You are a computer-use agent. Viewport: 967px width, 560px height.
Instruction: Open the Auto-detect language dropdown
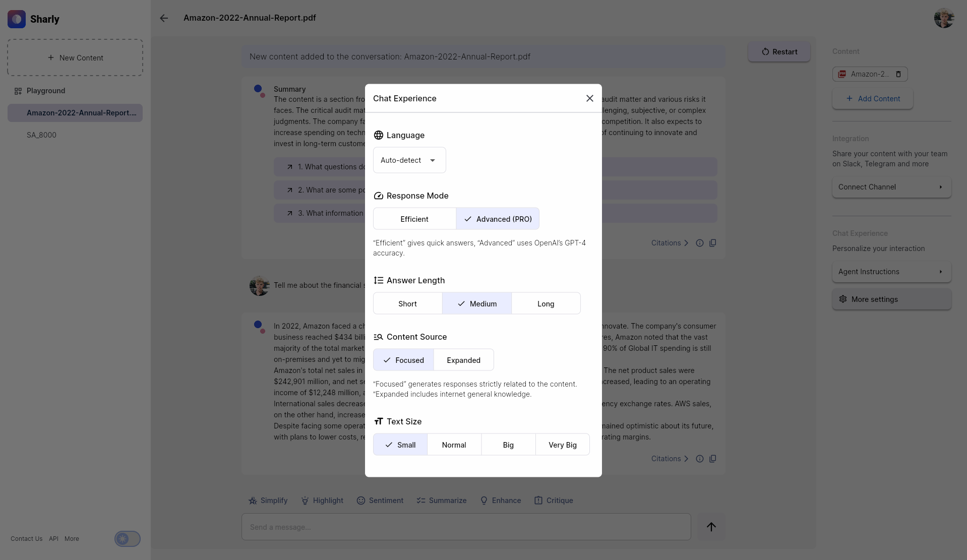click(x=408, y=160)
